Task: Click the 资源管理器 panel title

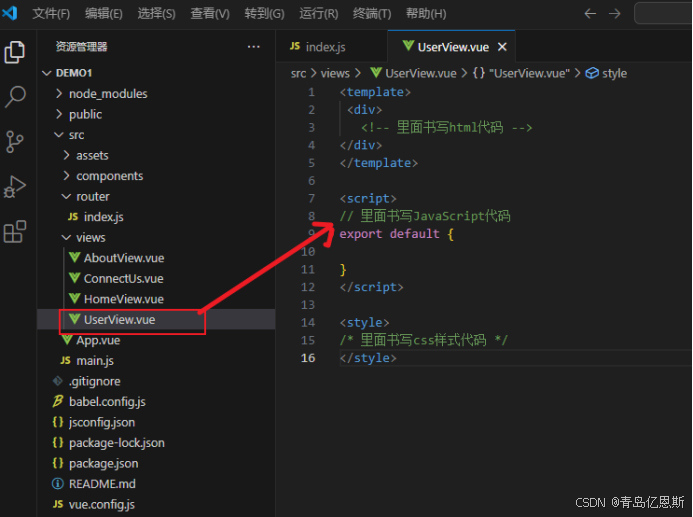Action: pos(81,46)
